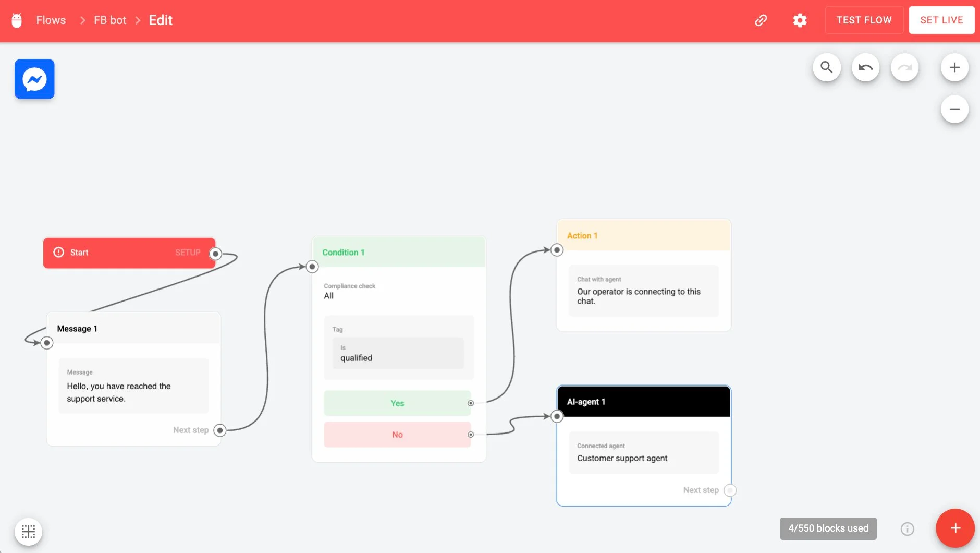Click the AI-agent 1 input connector
This screenshot has width=980, height=553.
coord(557,416)
